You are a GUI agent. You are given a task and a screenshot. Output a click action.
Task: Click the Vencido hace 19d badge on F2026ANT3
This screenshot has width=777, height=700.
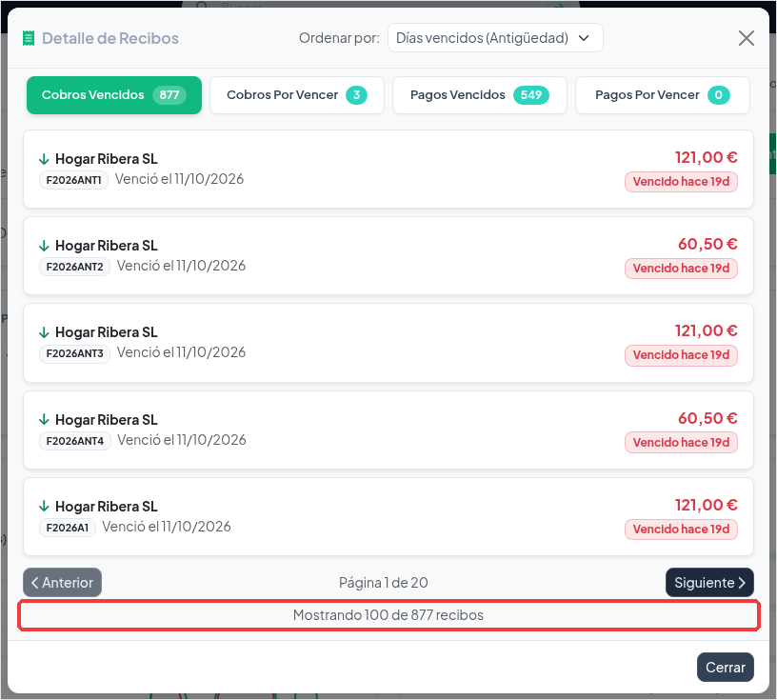click(681, 355)
